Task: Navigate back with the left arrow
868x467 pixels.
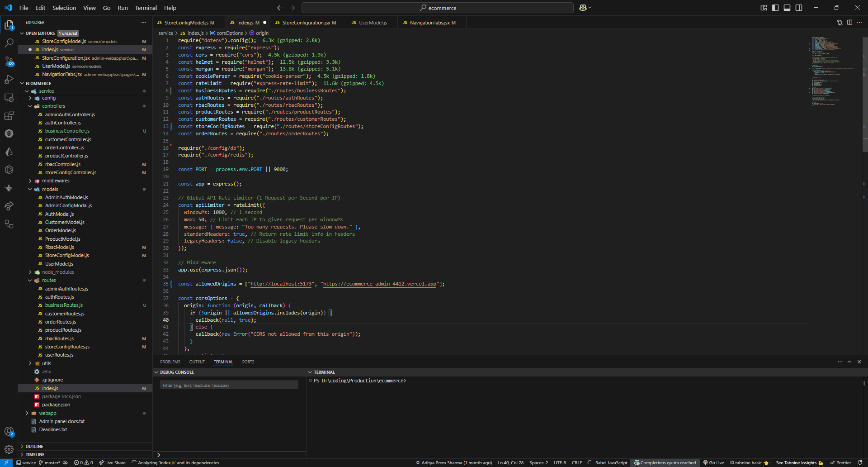Action: pyautogui.click(x=280, y=8)
